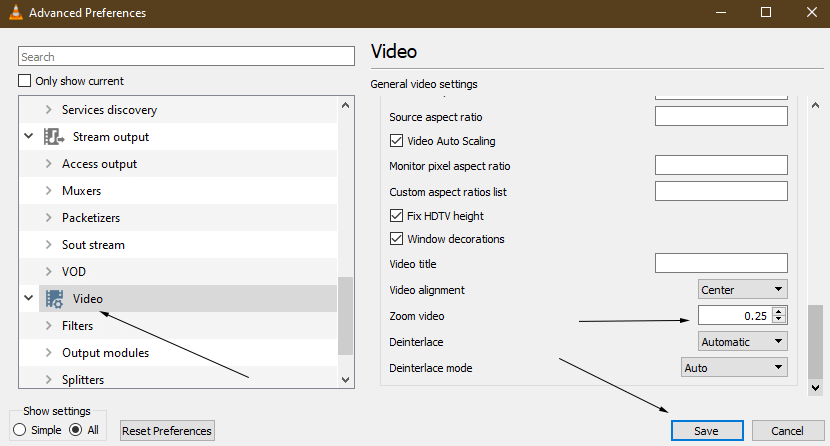This screenshot has height=446, width=830.
Task: Select VOD in the tree
Action: tap(74, 271)
